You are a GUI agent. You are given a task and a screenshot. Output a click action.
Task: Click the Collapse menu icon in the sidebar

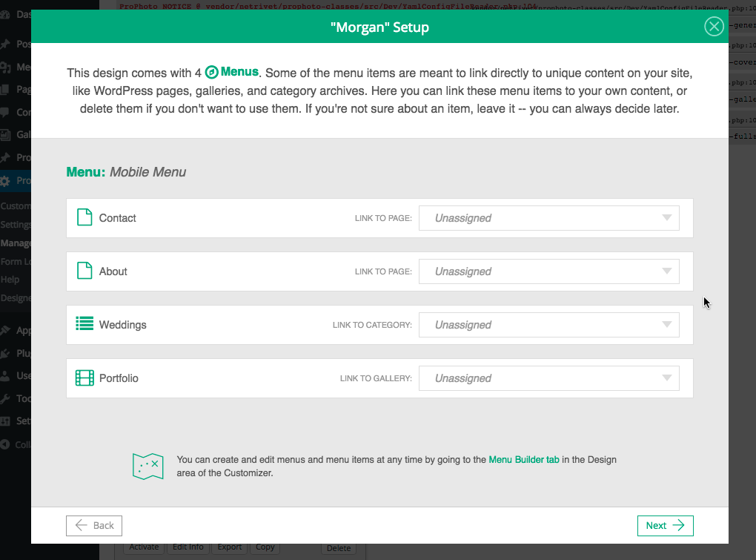[x=5, y=444]
